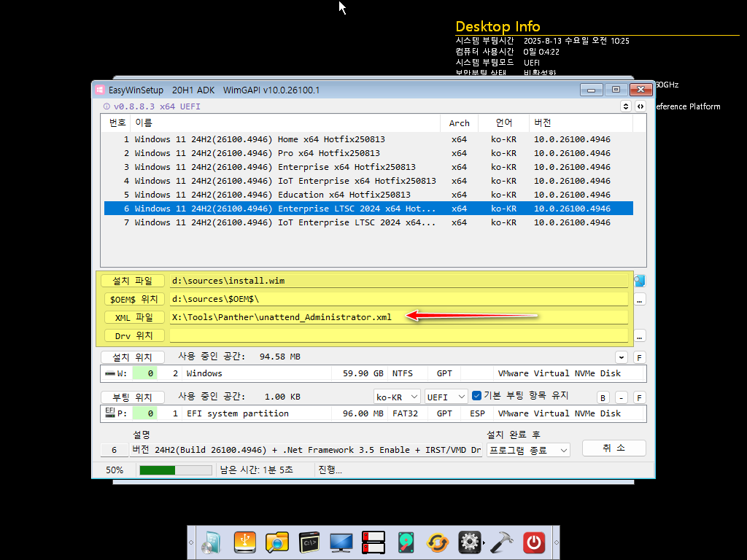Click the 취 소 cancel button

614,448
